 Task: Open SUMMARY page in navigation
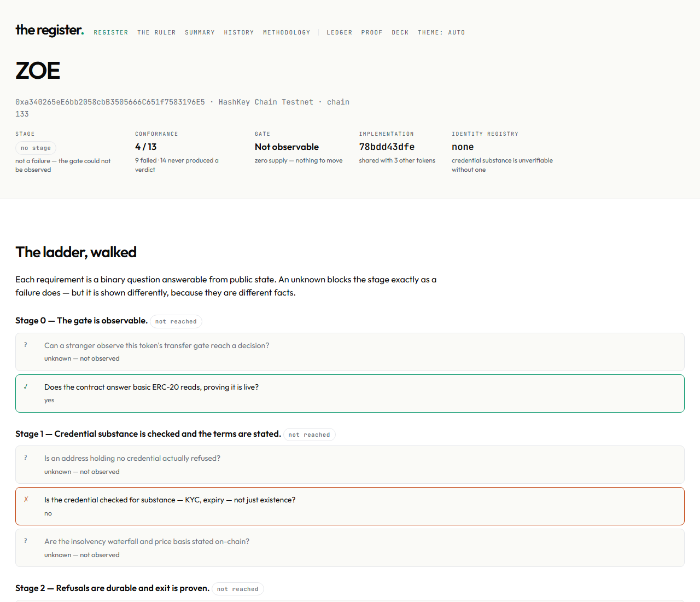tap(200, 33)
